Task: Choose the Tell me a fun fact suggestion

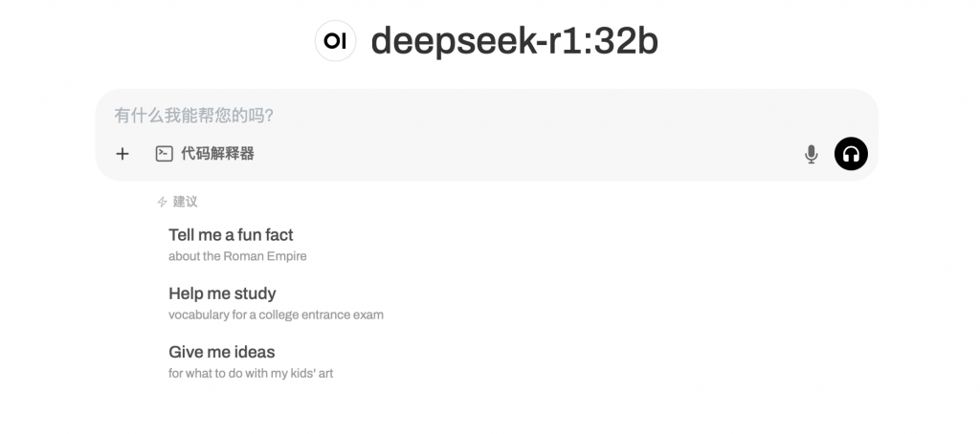Action: pyautogui.click(x=231, y=235)
